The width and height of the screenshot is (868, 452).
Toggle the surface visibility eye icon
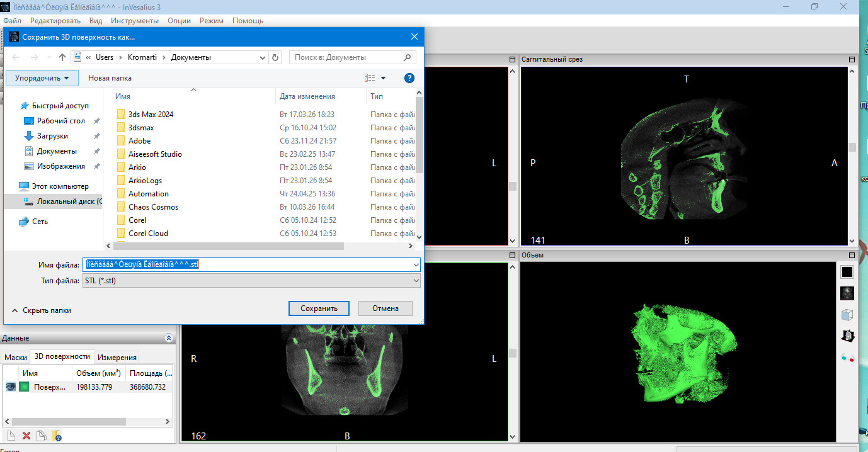click(11, 387)
